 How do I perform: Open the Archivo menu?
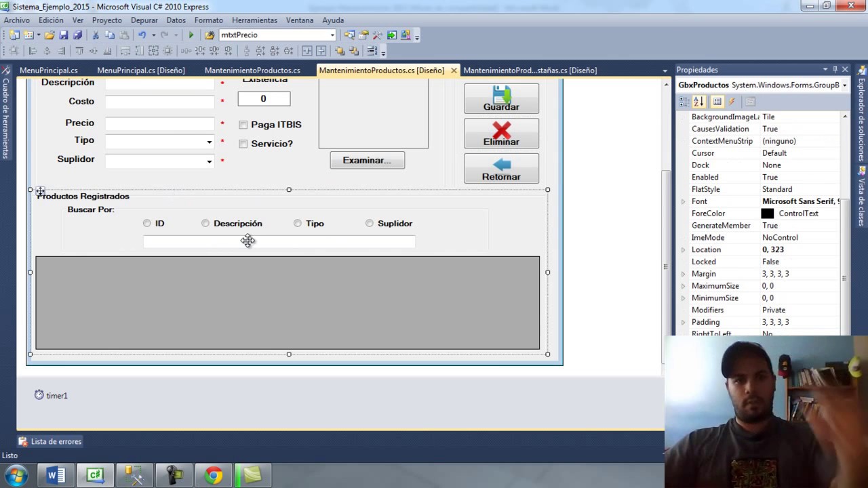click(x=17, y=20)
